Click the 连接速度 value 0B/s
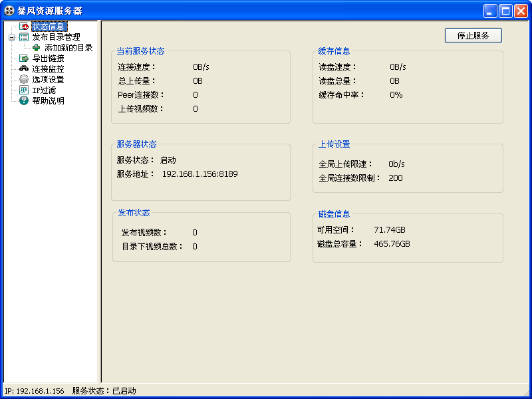Image resolution: width=532 pixels, height=399 pixels. click(x=201, y=67)
